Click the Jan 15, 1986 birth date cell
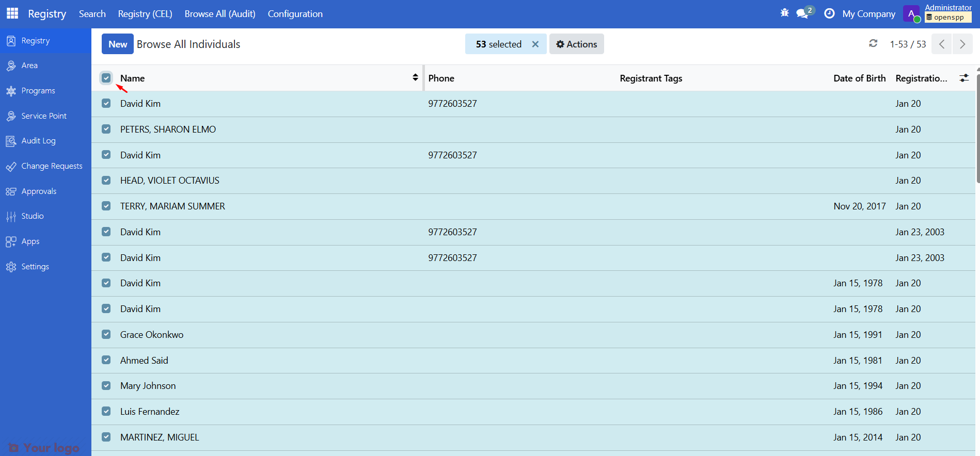The height and width of the screenshot is (456, 980). tap(858, 412)
